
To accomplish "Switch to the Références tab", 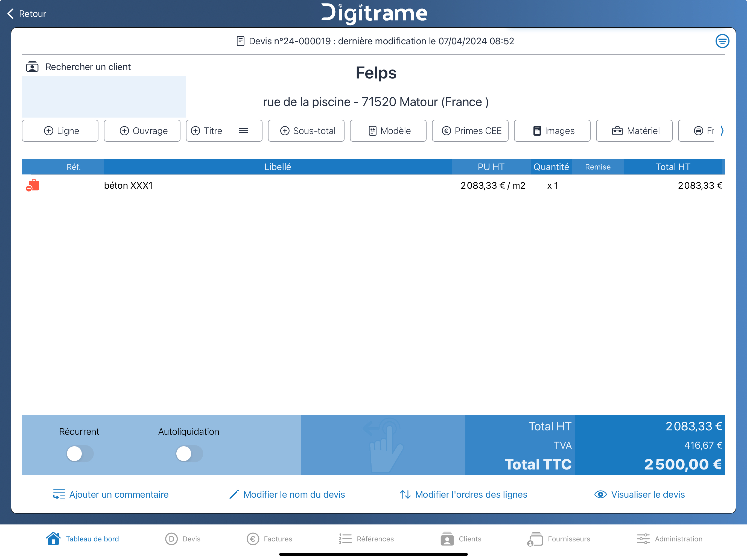I will [x=366, y=539].
